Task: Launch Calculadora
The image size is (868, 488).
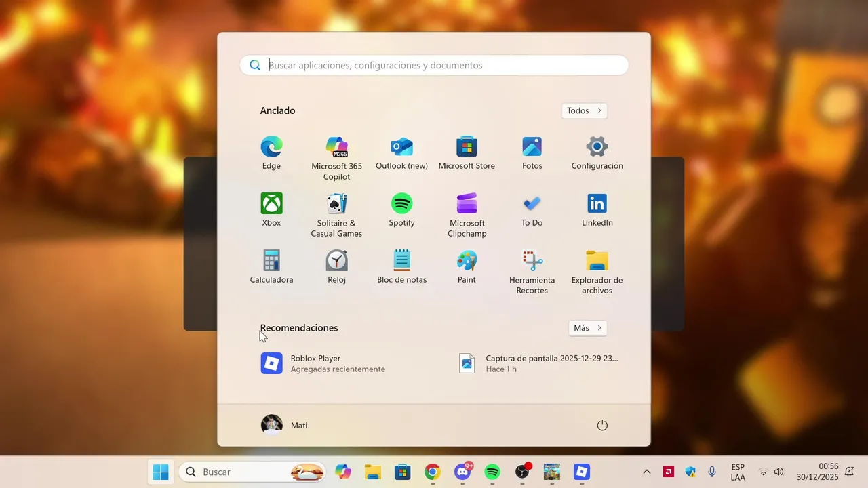Action: tap(271, 267)
